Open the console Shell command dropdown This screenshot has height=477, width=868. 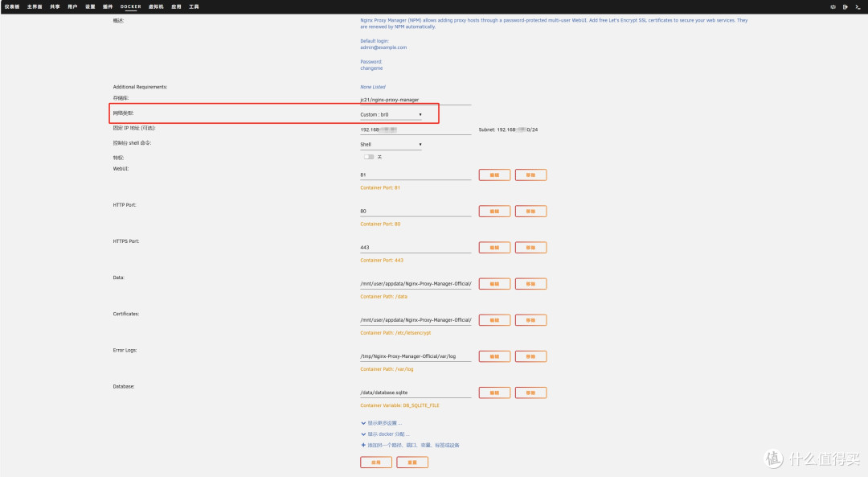pos(391,145)
